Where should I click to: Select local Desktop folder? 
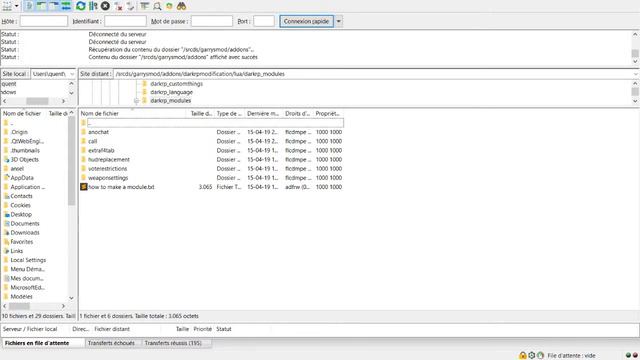(x=21, y=214)
